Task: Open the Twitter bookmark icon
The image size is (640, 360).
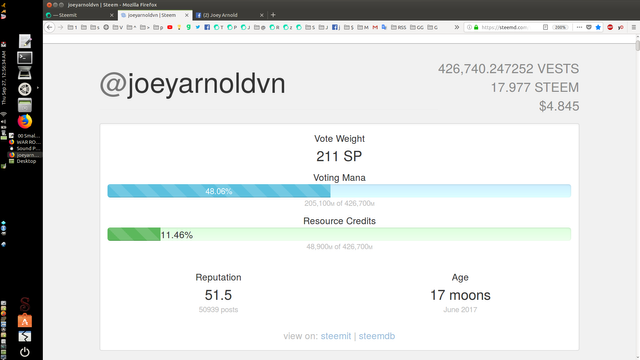Action: click(198, 27)
